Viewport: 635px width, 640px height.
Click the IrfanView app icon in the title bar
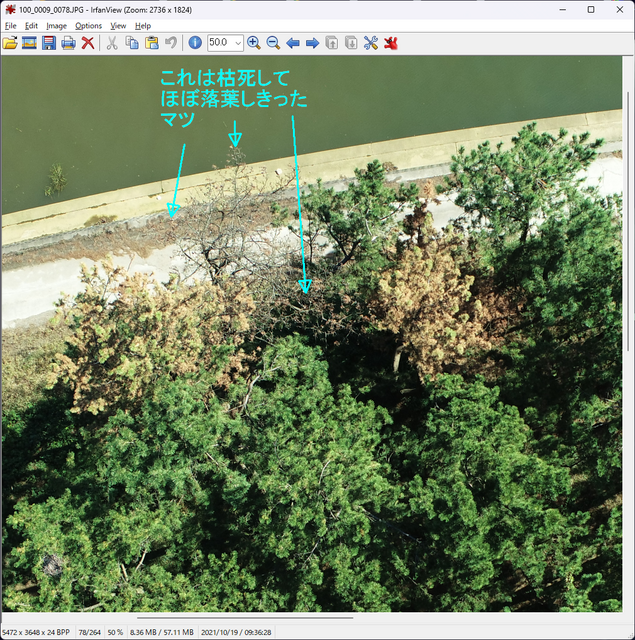[x=10, y=9]
